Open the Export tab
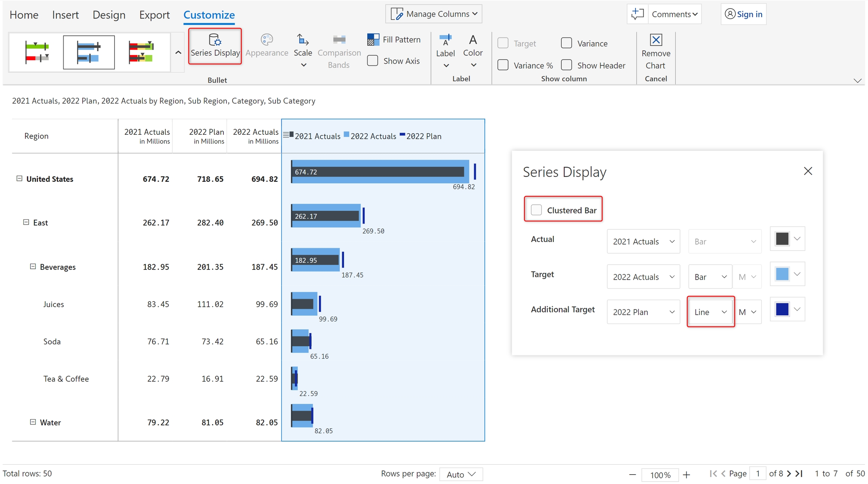868x484 pixels. tap(154, 15)
